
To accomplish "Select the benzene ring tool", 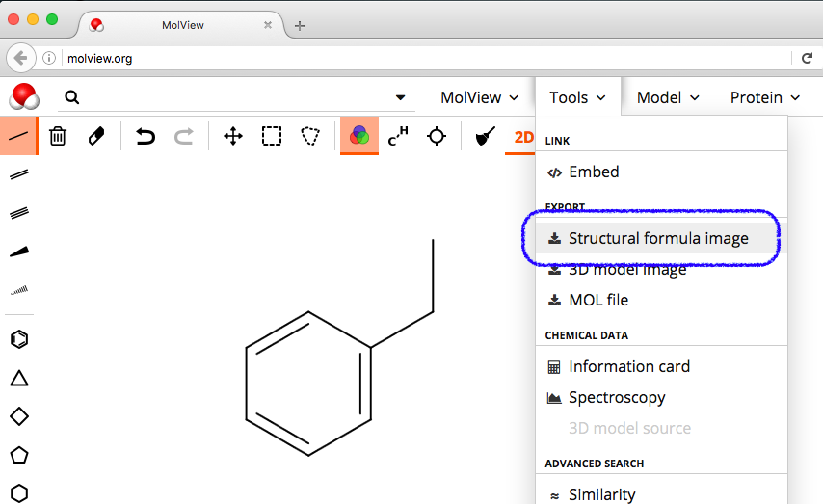I will (18, 339).
